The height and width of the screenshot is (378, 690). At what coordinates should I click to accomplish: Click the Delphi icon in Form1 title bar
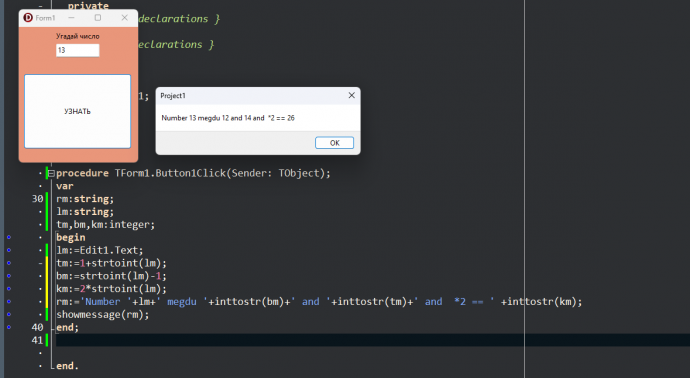[28, 18]
